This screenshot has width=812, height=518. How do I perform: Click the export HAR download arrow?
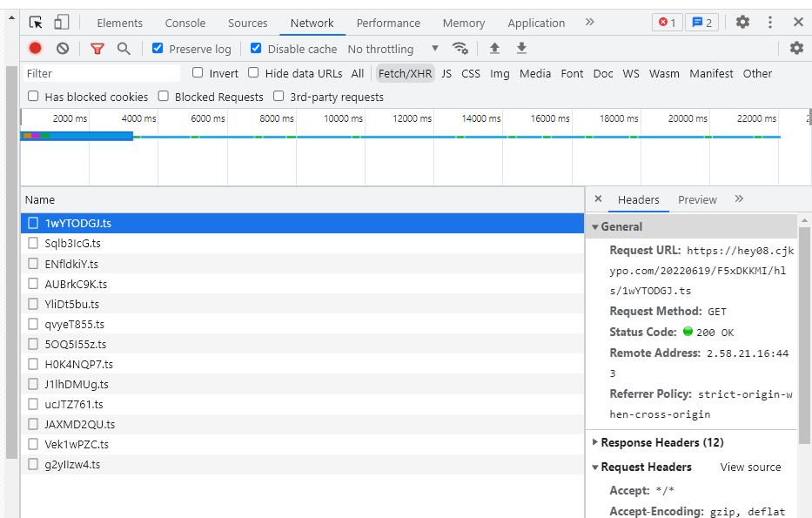pos(521,49)
